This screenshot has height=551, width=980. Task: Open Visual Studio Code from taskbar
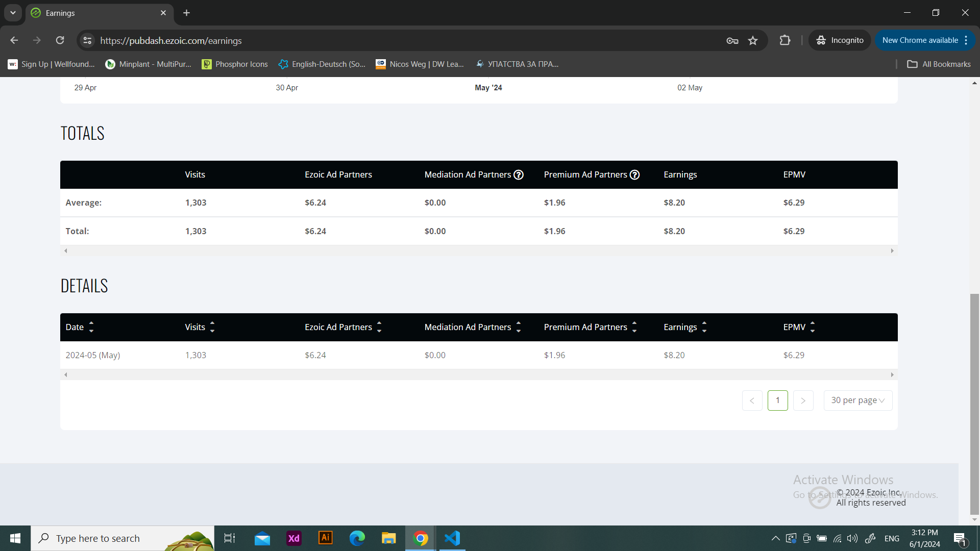tap(452, 538)
